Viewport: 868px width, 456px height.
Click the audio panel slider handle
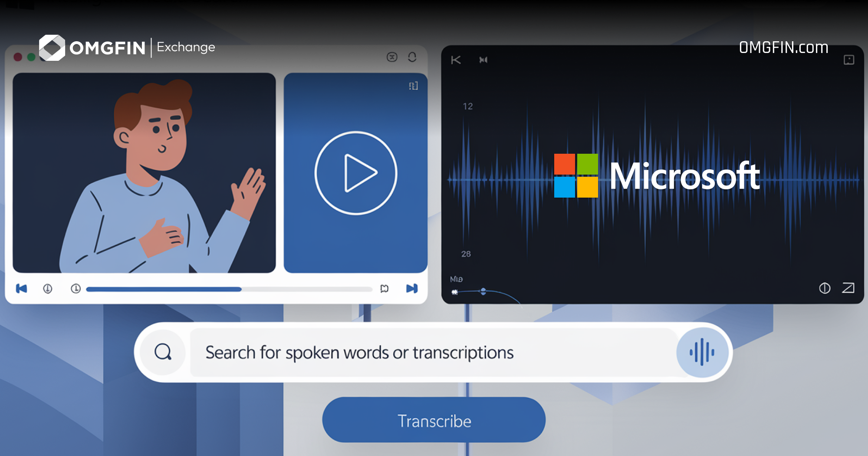[483, 291]
